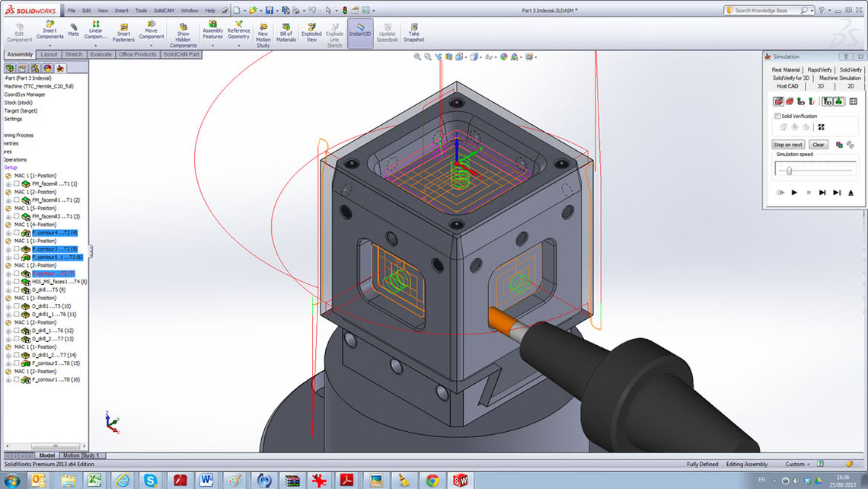Check the F_contour1 T8 (16) operation box
Viewport: 868px width, 489px height.
coord(17,379)
